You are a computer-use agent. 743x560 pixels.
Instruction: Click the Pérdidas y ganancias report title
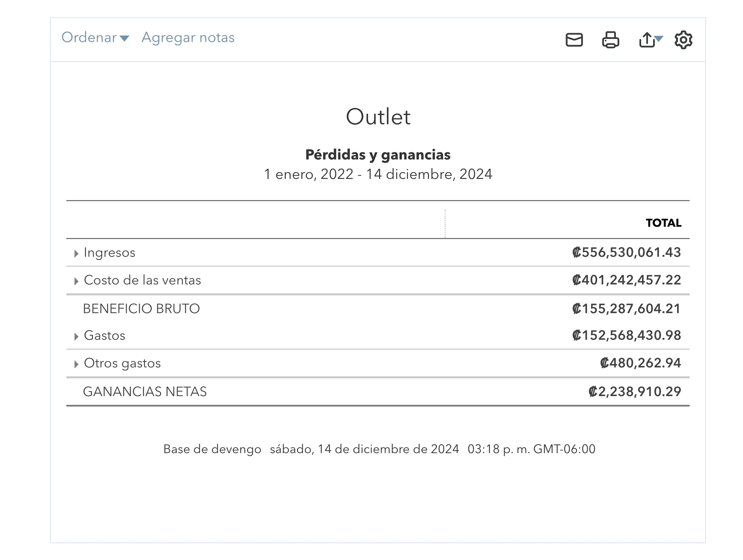click(x=378, y=155)
